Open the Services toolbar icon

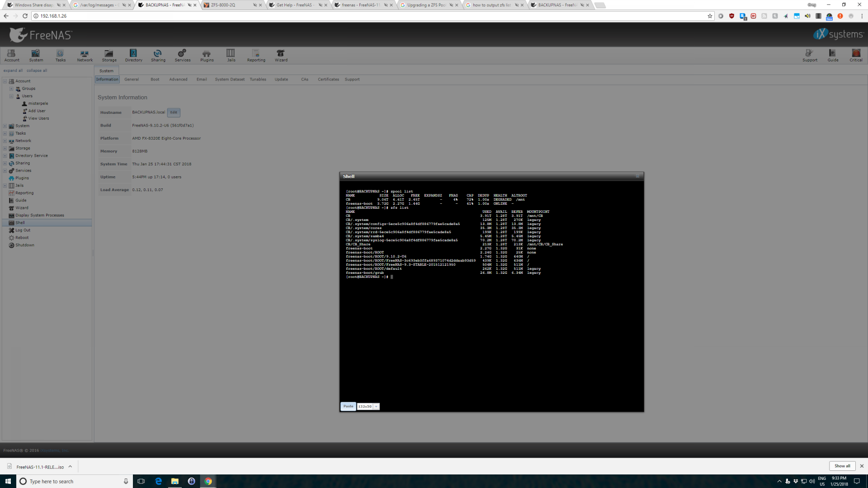[182, 56]
